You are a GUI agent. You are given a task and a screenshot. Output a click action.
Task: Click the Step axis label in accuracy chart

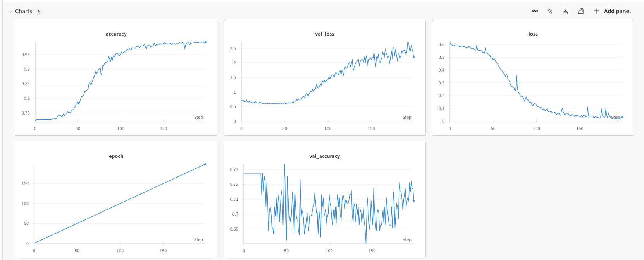198,117
